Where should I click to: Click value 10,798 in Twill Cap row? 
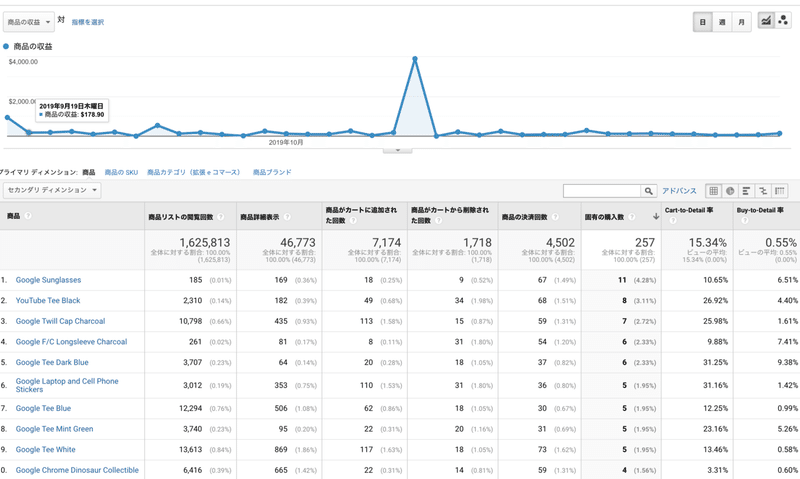pos(190,321)
